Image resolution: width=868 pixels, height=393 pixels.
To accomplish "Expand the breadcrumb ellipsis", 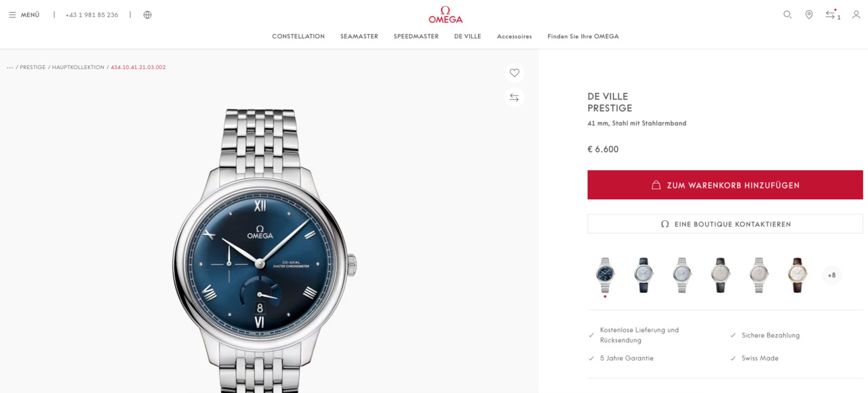I will [x=9, y=68].
